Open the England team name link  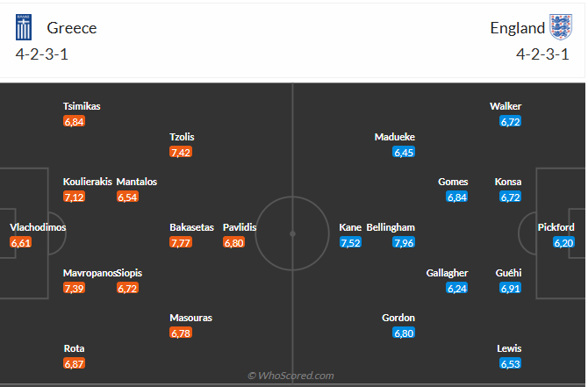click(x=518, y=27)
